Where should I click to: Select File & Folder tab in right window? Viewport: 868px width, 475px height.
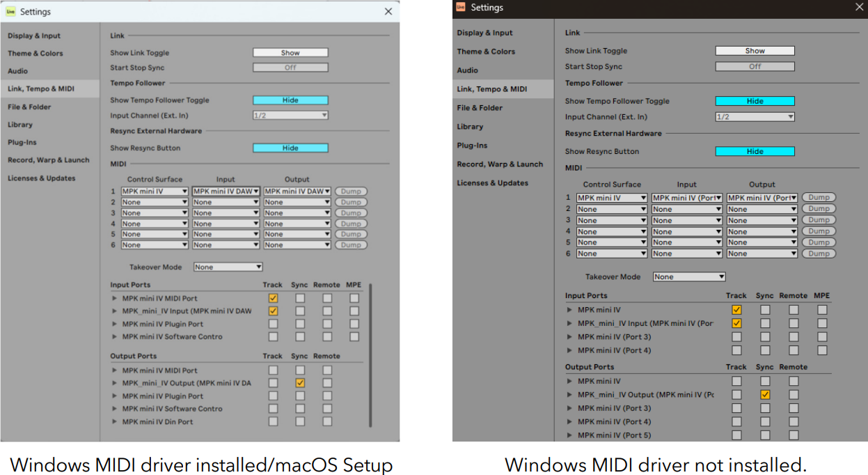click(x=480, y=108)
